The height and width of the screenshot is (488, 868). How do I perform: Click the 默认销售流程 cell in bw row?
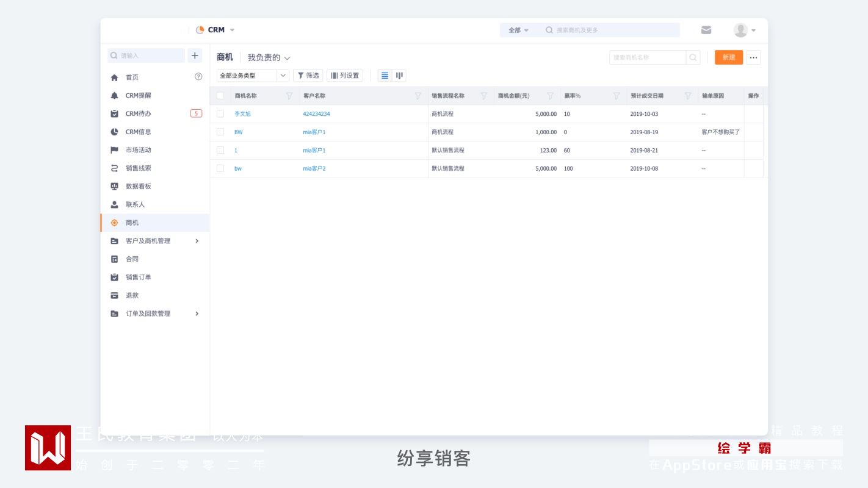coord(448,168)
